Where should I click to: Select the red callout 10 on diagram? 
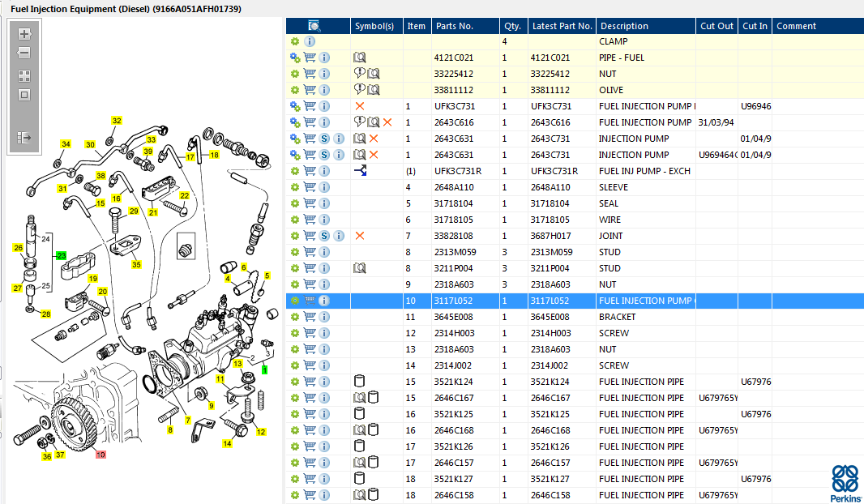101,455
